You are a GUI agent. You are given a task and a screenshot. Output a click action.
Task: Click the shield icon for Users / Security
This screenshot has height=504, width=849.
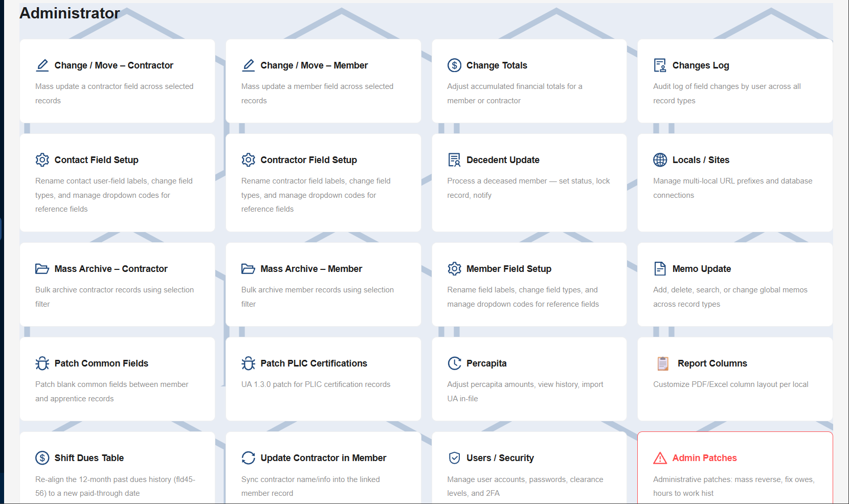[x=454, y=458]
